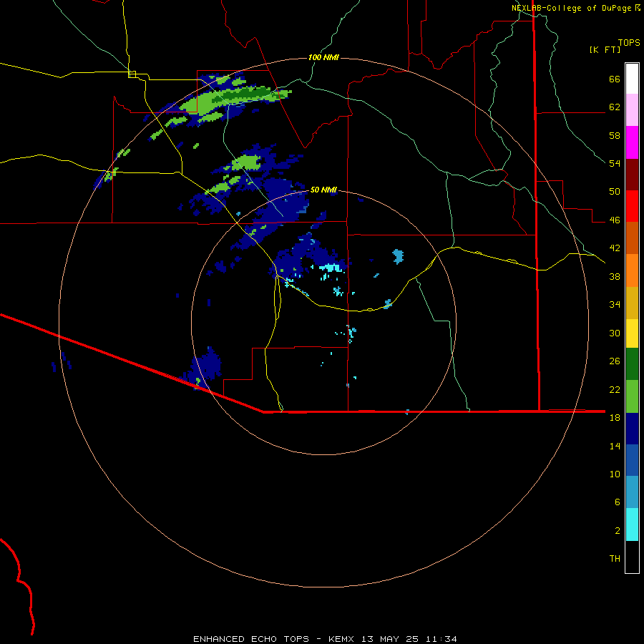Viewport: 644px width, 644px height.
Task: Click the '100 NMI' range ring label
Action: coord(323,57)
